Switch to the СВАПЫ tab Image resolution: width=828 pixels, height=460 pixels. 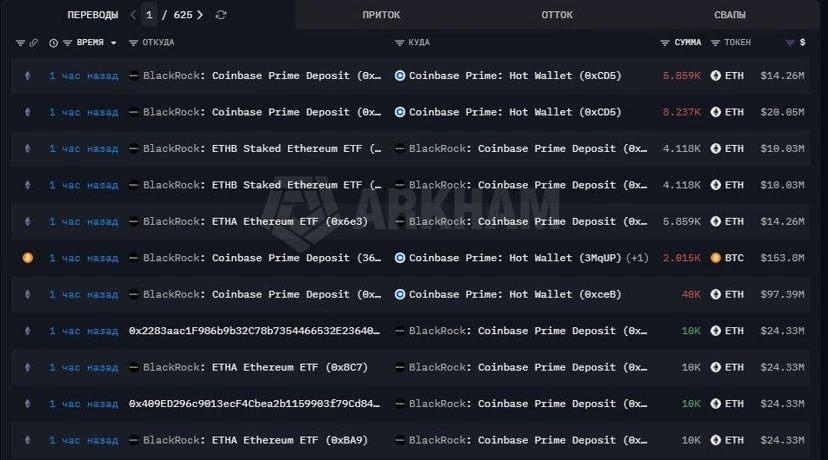[730, 15]
